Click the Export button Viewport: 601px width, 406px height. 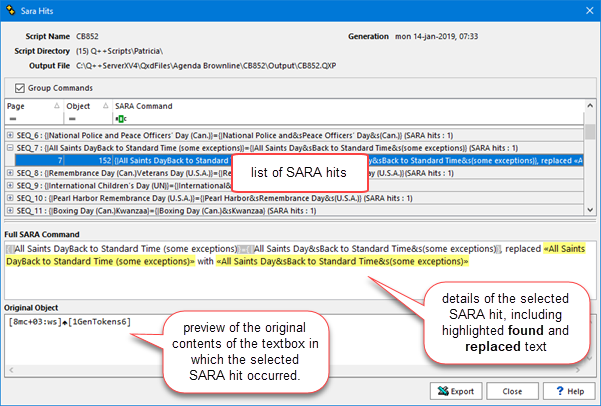point(456,391)
